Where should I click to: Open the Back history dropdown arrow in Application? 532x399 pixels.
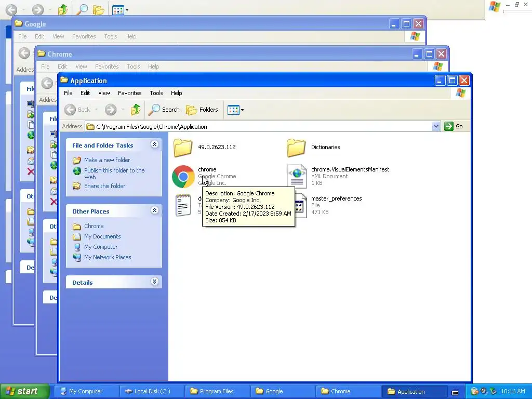[x=96, y=110]
